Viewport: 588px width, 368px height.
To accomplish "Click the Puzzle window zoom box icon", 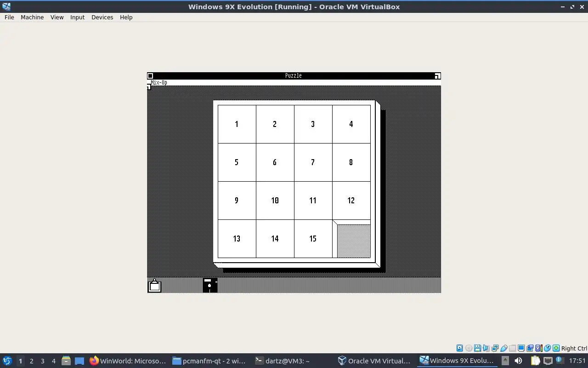I will click(437, 76).
